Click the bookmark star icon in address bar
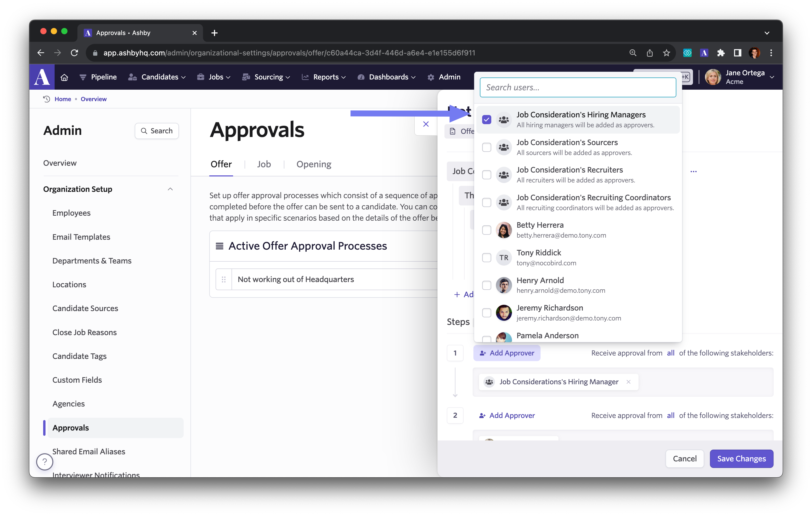This screenshot has width=812, height=516. (666, 53)
